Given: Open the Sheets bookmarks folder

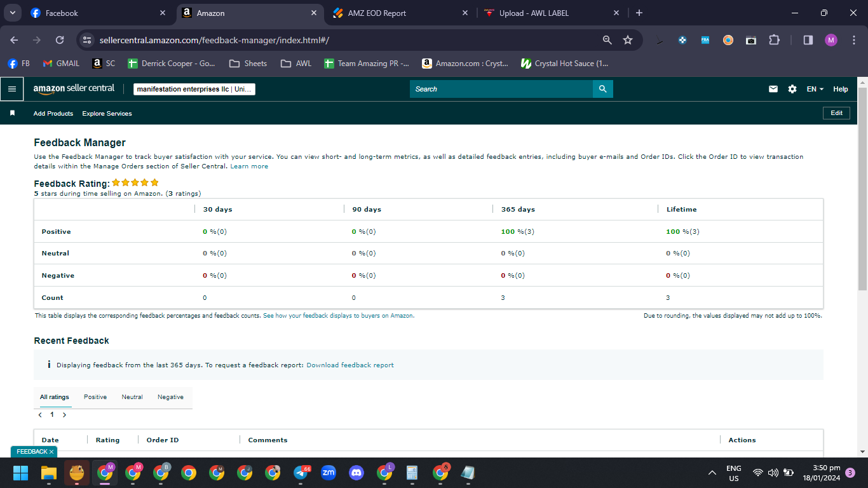Looking at the screenshot, I should click(248, 64).
